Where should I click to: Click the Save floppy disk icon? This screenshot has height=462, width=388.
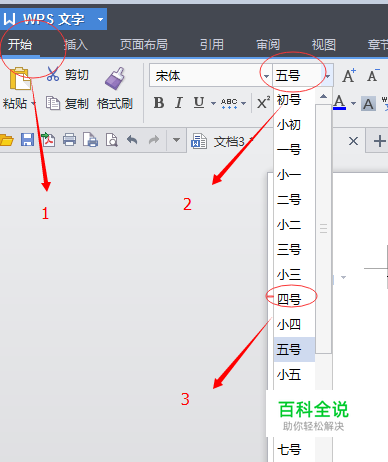coord(27,139)
